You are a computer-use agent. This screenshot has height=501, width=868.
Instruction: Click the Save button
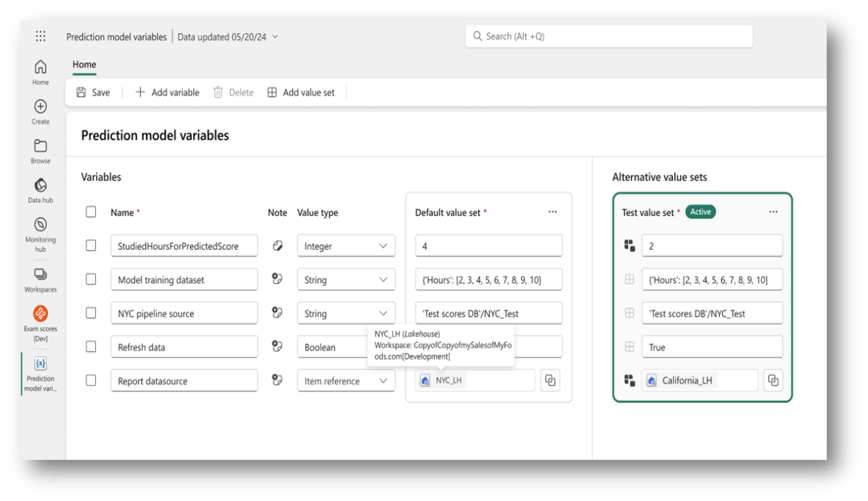click(x=93, y=93)
